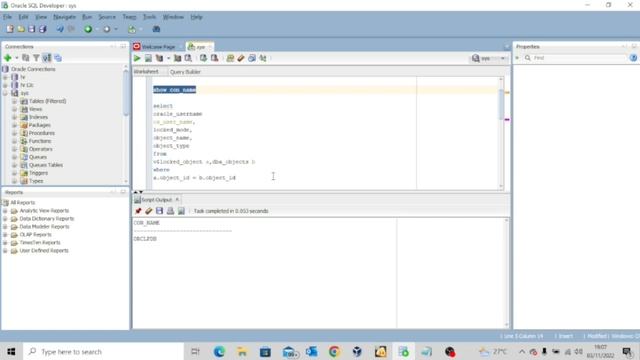Viewport: 640px width, 360px height.
Task: Click the Windows Start button
Action: point(11,351)
